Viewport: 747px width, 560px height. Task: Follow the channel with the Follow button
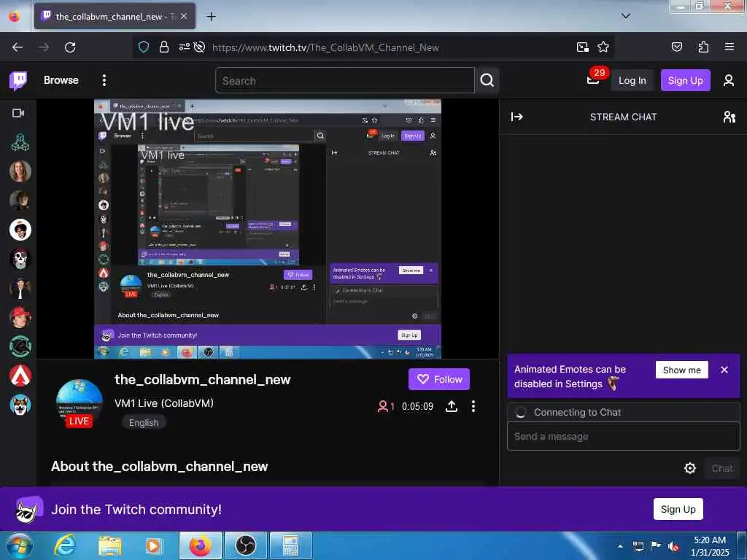coord(438,379)
